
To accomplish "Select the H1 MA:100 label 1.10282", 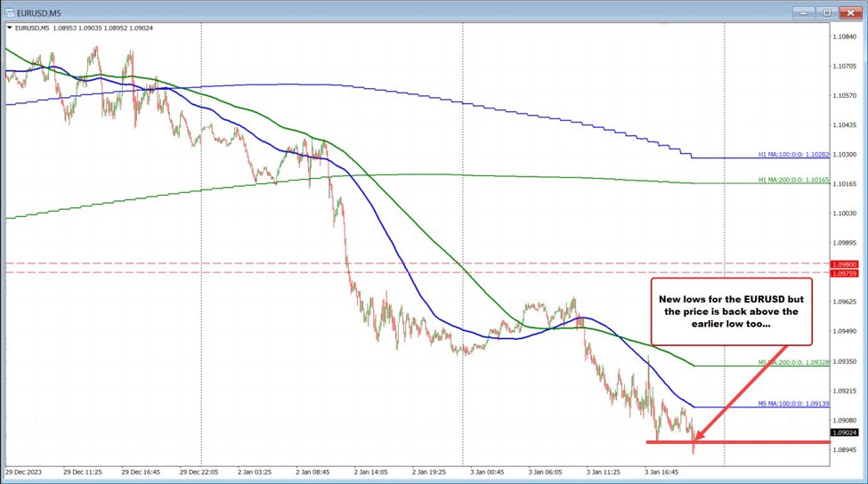I will point(794,155).
